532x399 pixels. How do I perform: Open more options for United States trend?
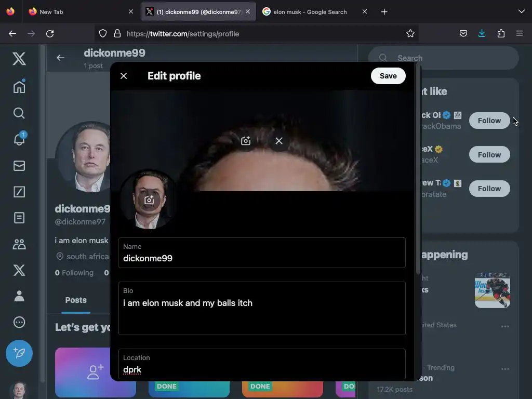[x=505, y=326]
